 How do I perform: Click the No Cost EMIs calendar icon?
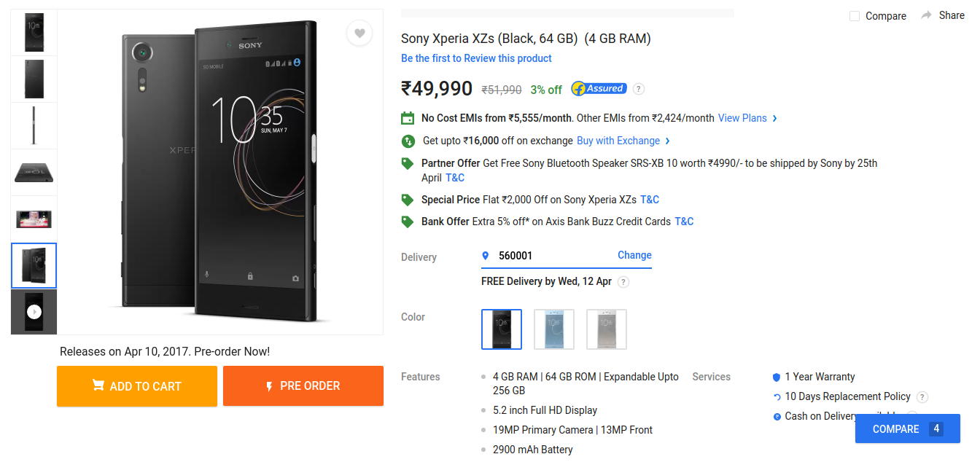pyautogui.click(x=408, y=117)
